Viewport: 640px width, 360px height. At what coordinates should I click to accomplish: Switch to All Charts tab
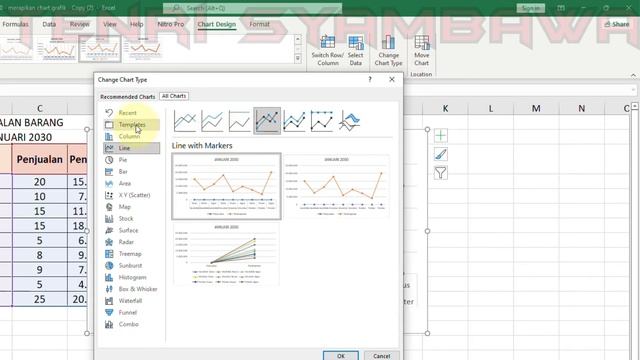[x=174, y=96]
